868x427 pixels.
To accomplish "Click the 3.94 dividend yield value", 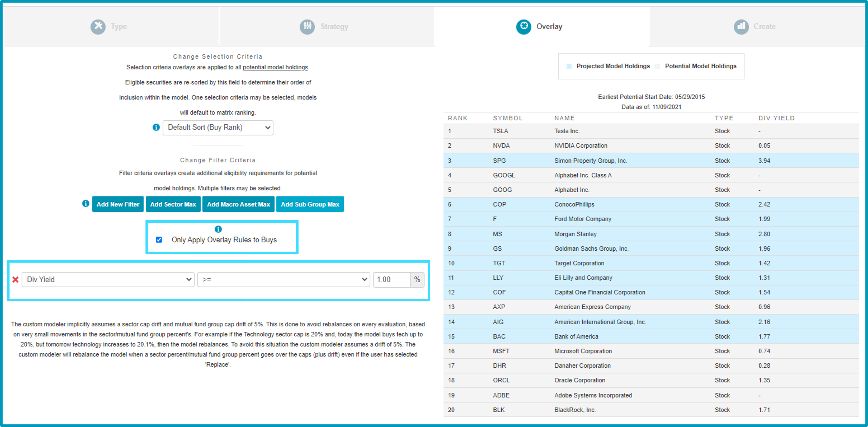I will tap(764, 160).
